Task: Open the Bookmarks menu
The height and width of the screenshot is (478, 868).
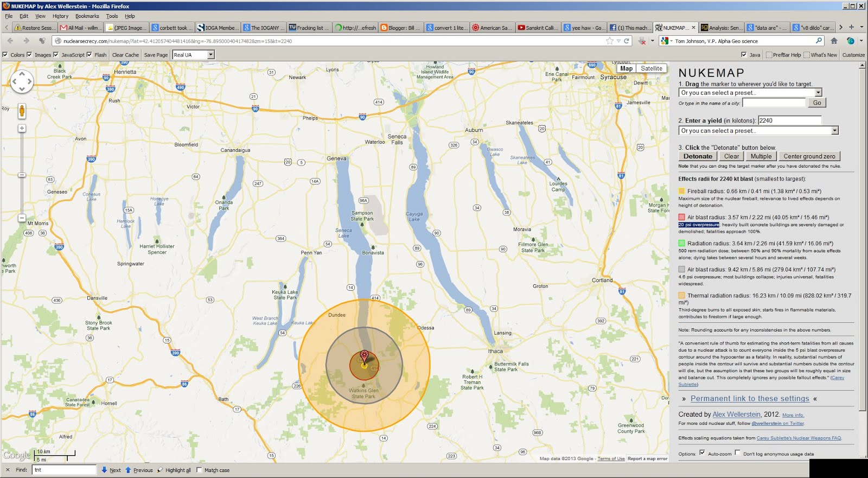Action: pyautogui.click(x=87, y=16)
